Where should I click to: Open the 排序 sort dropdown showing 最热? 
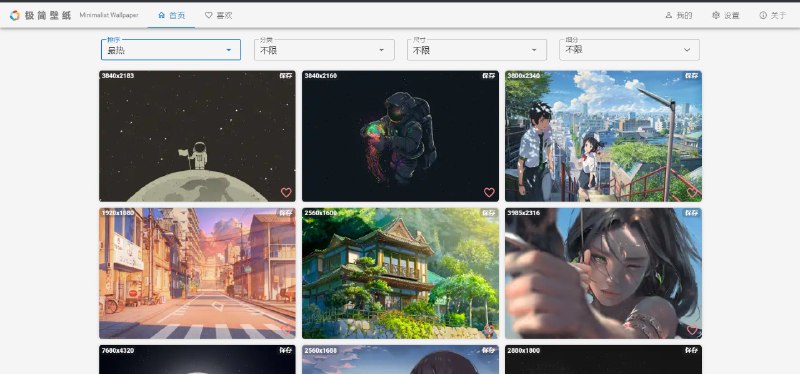171,50
